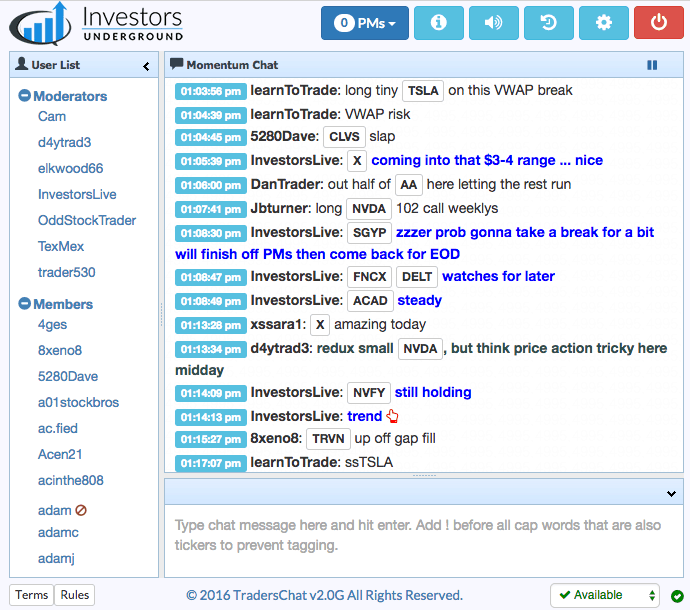
Task: Click the red power logout button
Action: (658, 23)
